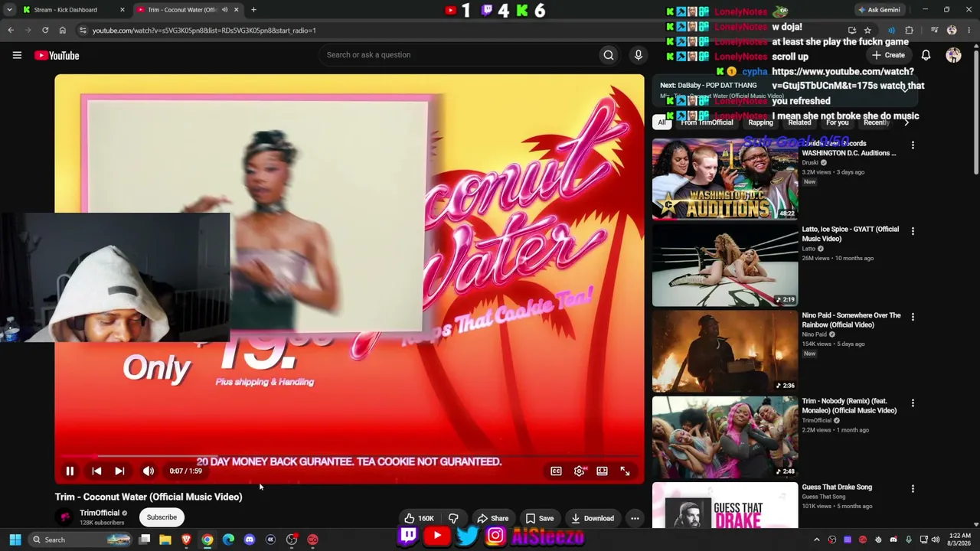This screenshot has height=551, width=980.
Task: Toggle closed captions on the video
Action: (557, 471)
